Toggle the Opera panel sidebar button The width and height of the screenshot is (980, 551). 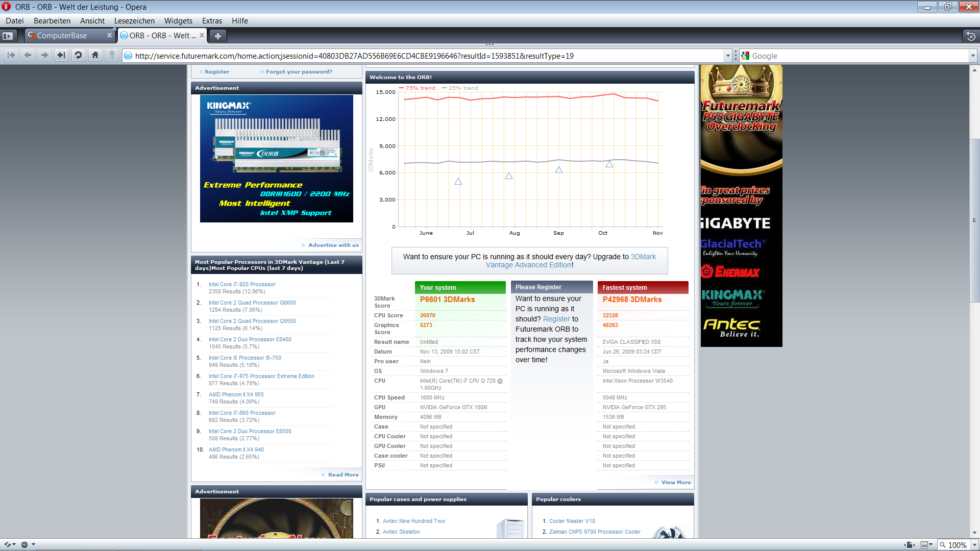(x=8, y=36)
